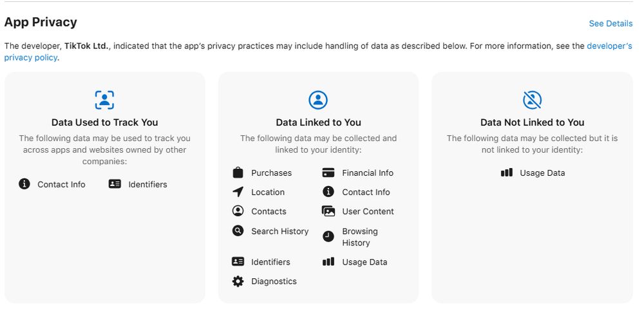Click the Search History magnifier icon
The width and height of the screenshot is (644, 313).
coord(238,231)
